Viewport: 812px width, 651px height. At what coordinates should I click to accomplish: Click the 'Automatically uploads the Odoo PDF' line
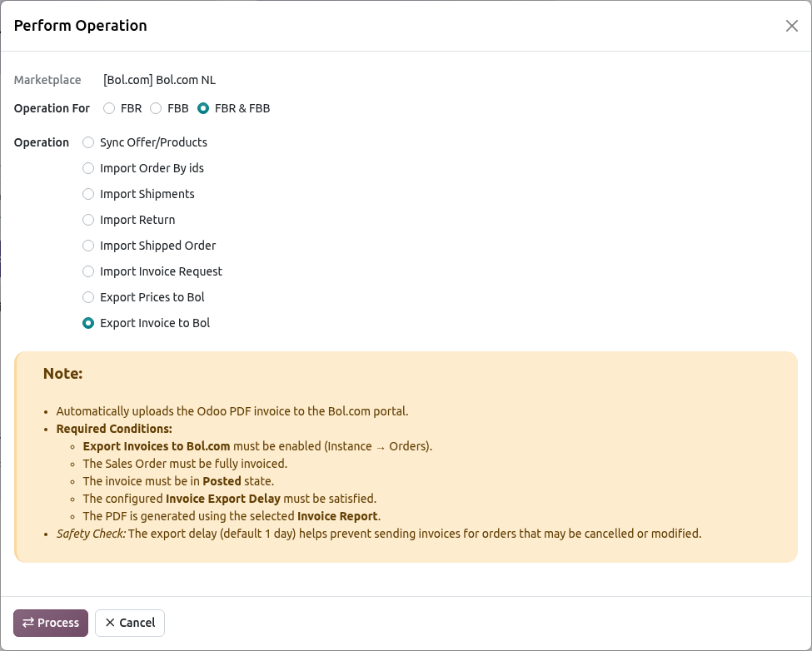point(232,411)
